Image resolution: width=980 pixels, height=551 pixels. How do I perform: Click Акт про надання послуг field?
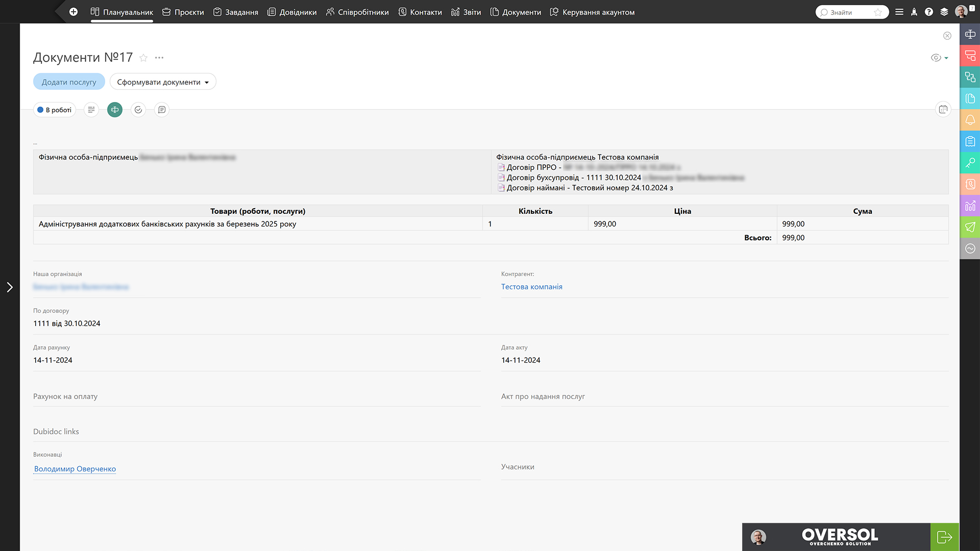(x=725, y=396)
